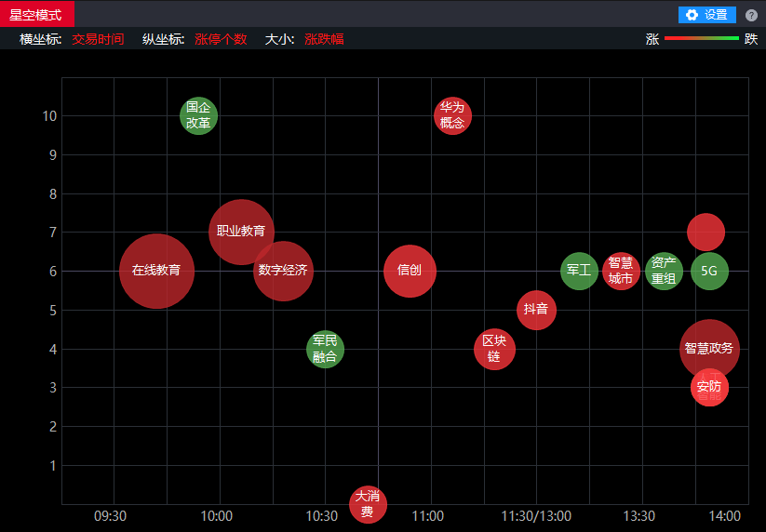Select the green 军民融合 bubble

click(325, 349)
